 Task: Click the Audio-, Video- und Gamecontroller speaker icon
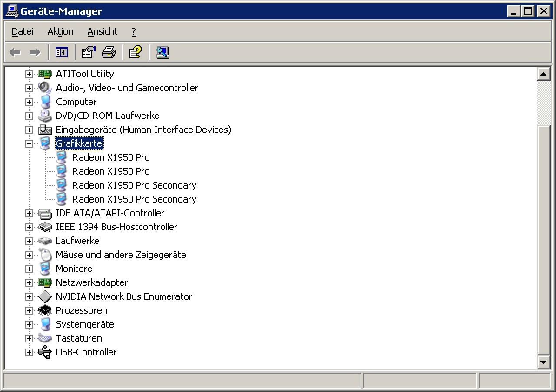[x=45, y=88]
